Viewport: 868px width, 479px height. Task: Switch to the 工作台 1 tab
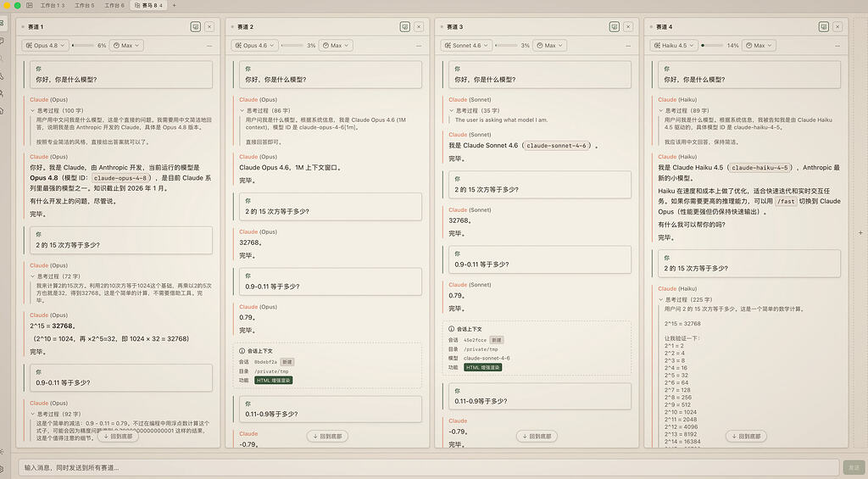pyautogui.click(x=52, y=5)
